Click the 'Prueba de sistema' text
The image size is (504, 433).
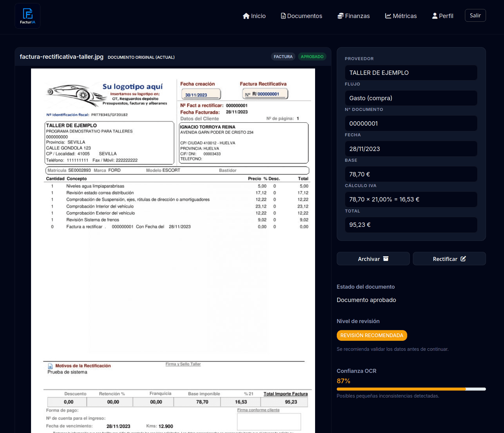pyautogui.click(x=67, y=372)
